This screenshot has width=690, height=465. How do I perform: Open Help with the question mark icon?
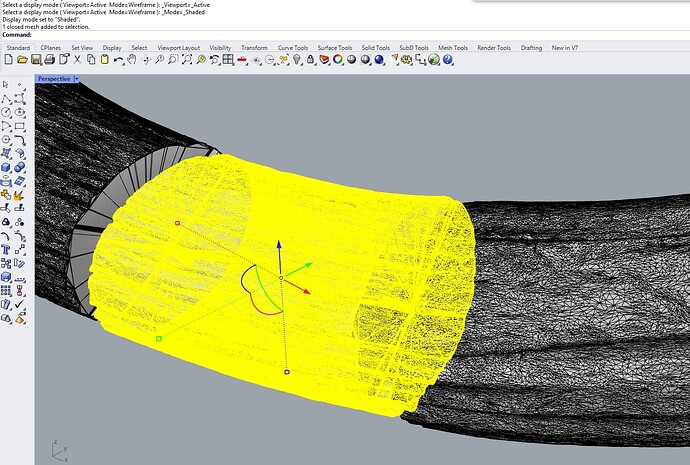pyautogui.click(x=448, y=59)
